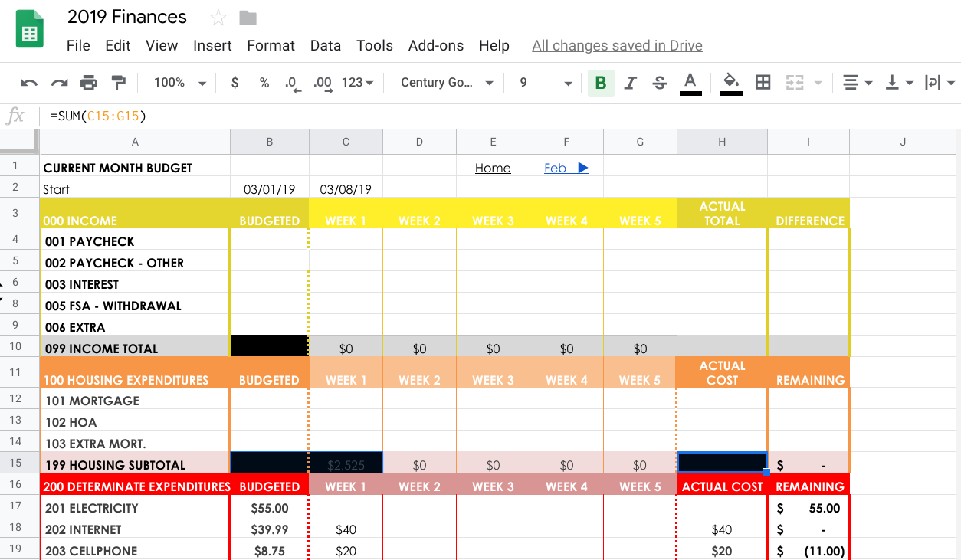Open the 100% zoom dropdown
This screenshot has width=961, height=560.
pos(179,83)
